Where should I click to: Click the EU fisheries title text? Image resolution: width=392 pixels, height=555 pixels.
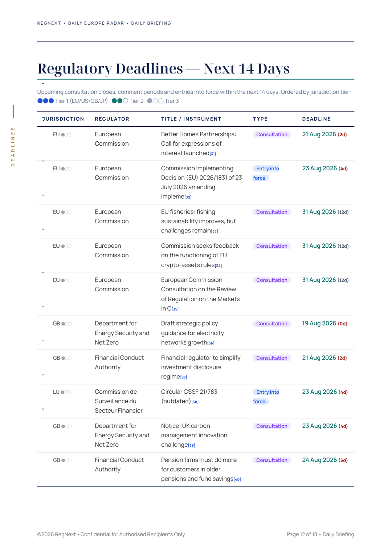point(199,221)
